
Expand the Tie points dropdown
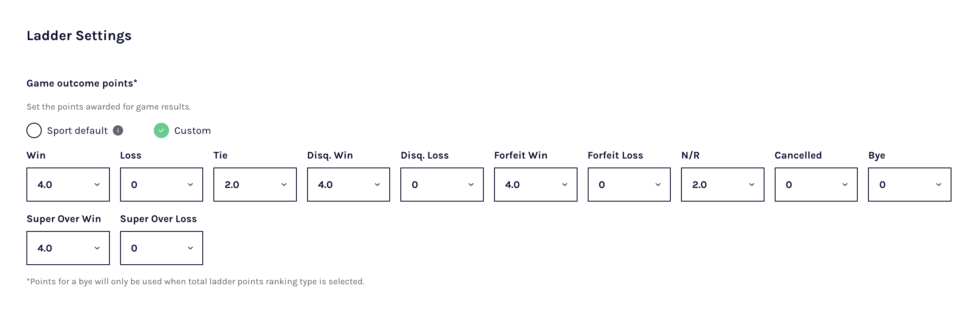pyautogui.click(x=255, y=185)
